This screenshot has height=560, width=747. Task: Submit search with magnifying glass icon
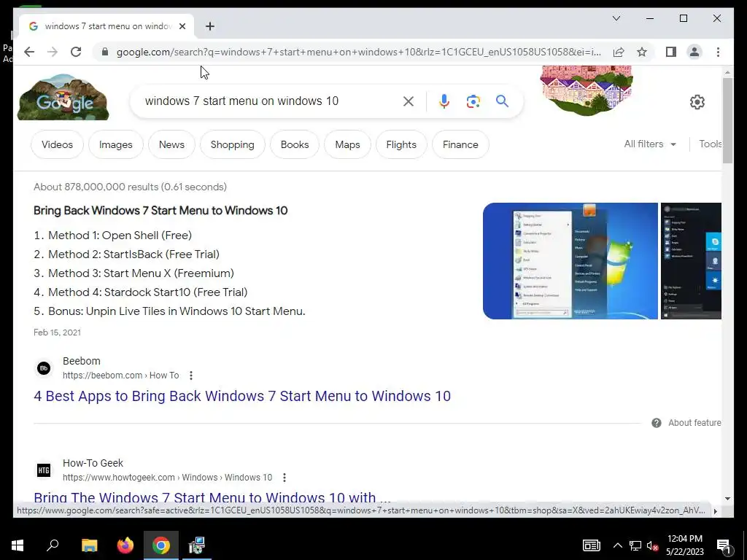point(502,101)
